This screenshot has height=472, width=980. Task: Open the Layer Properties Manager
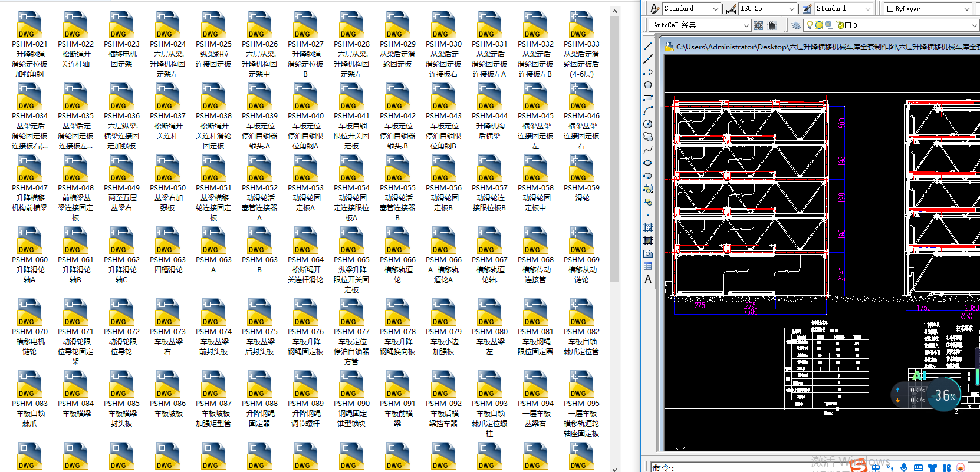(x=796, y=25)
